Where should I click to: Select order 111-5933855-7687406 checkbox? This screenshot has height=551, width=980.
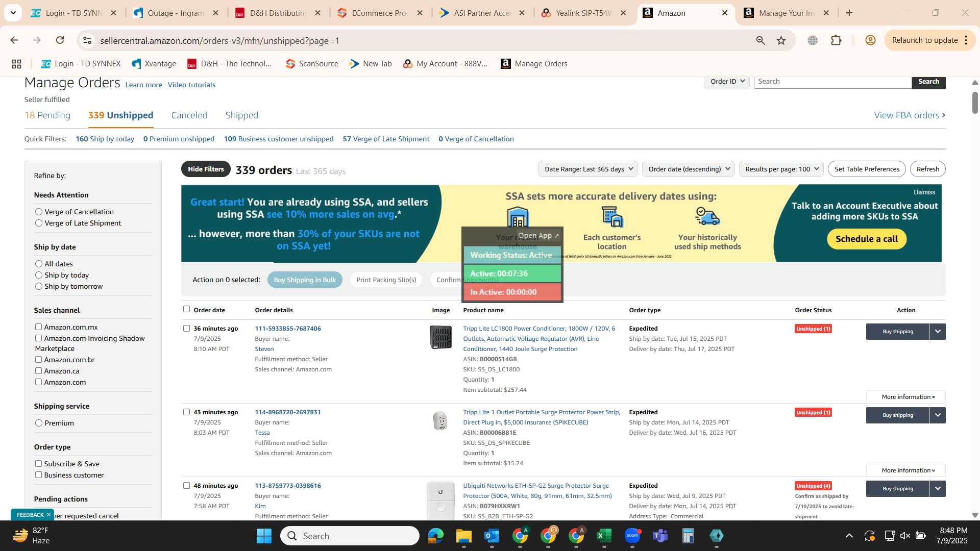tap(186, 329)
